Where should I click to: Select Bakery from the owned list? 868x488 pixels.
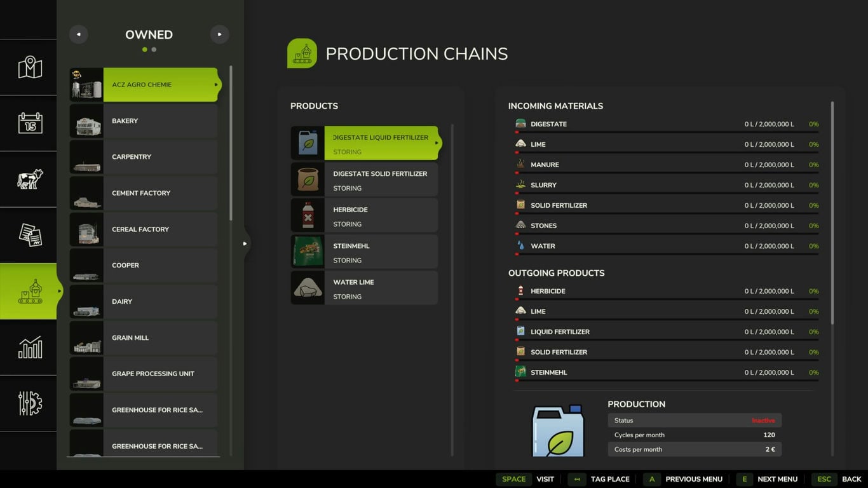[144, 121]
